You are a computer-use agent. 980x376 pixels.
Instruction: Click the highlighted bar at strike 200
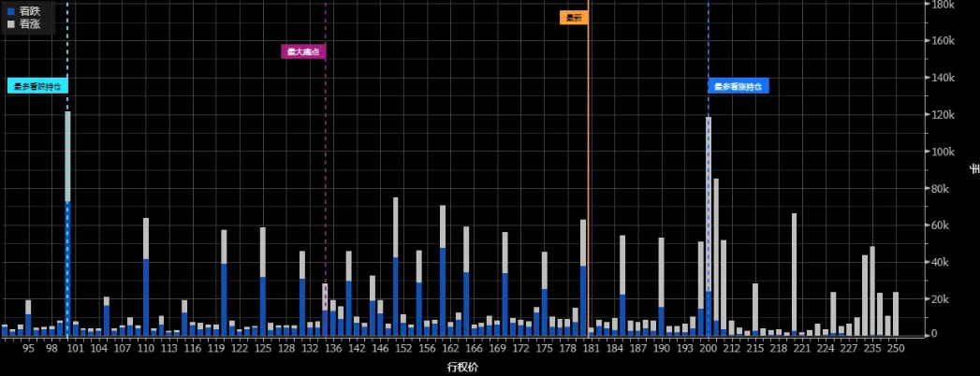pos(709,224)
